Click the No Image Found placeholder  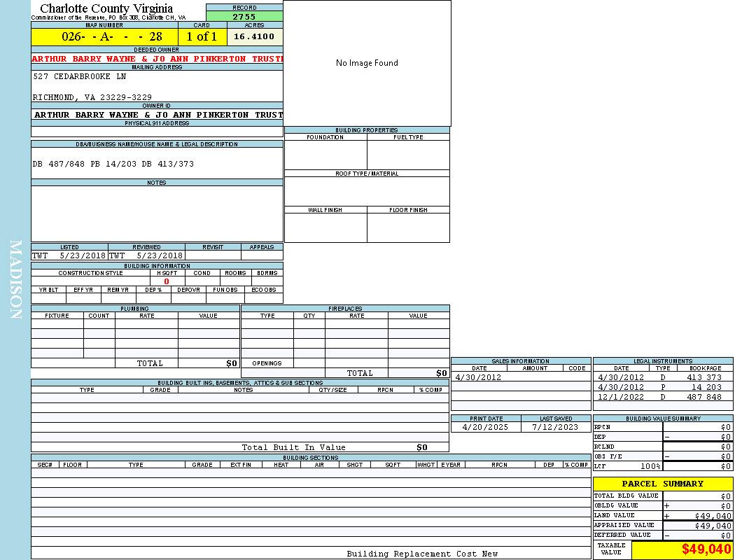pos(367,63)
